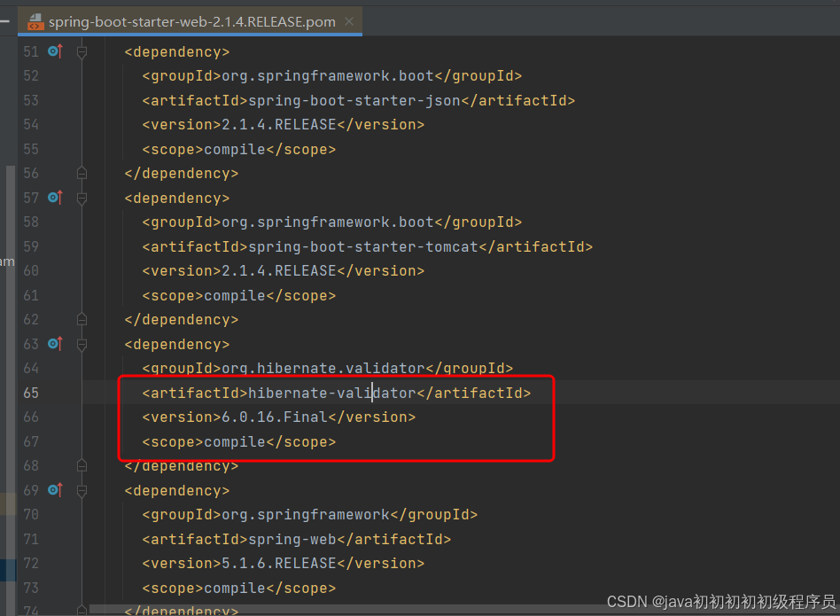This screenshot has height=616, width=840.
Task: Click the hibernate-validator artifactId on line 65
Action: tap(332, 394)
